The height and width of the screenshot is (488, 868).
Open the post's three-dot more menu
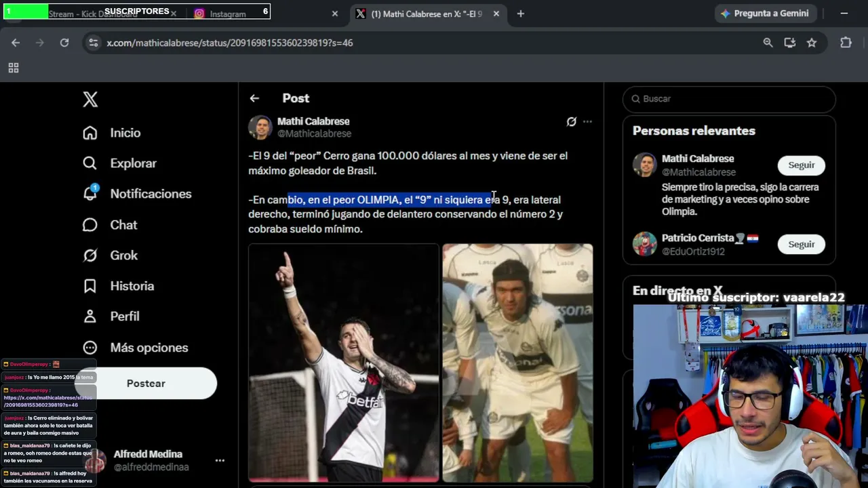click(587, 122)
